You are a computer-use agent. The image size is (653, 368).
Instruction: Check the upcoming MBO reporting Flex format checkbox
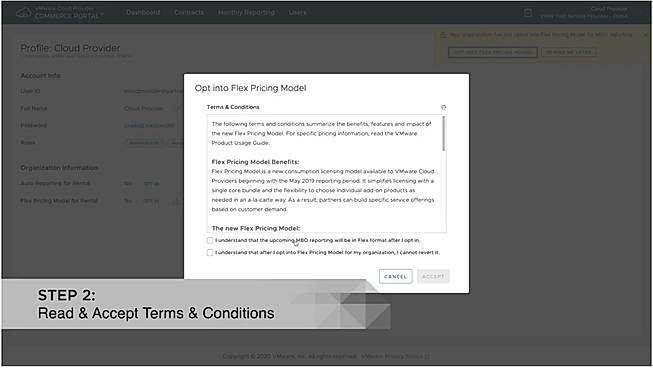click(210, 240)
